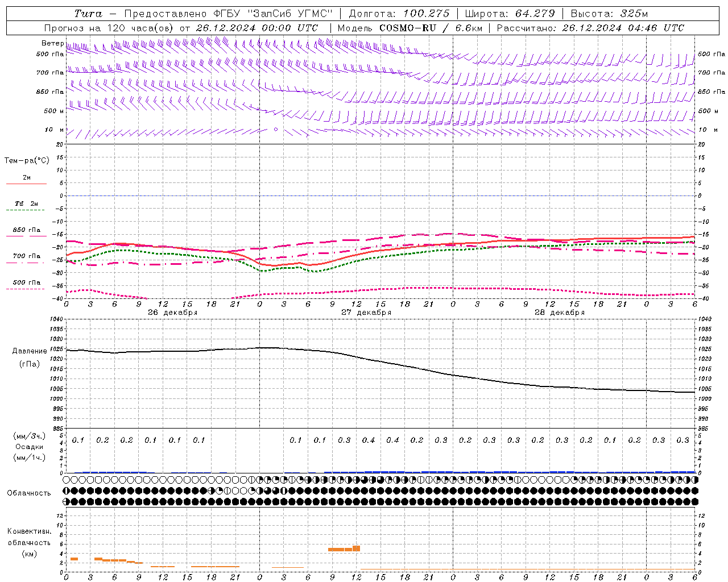Click the "(км)" unit label
The height and width of the screenshot is (582, 728).
tap(29, 554)
